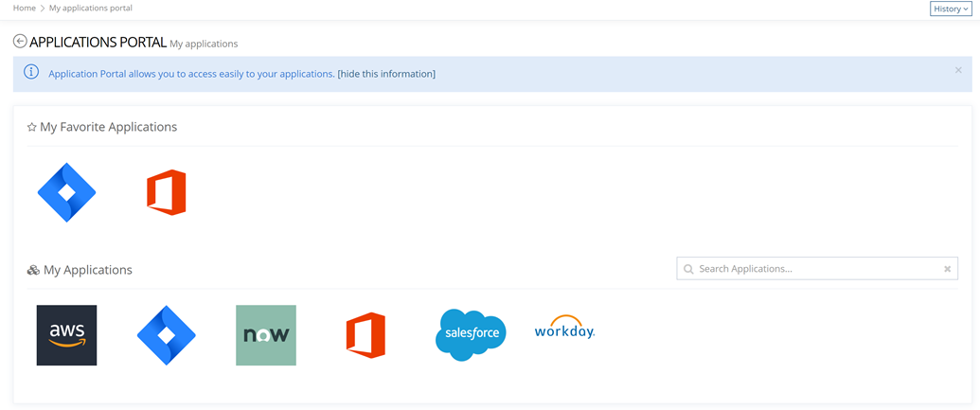The width and height of the screenshot is (980, 410).
Task: Click the '[hide this information]' link
Action: (x=386, y=74)
